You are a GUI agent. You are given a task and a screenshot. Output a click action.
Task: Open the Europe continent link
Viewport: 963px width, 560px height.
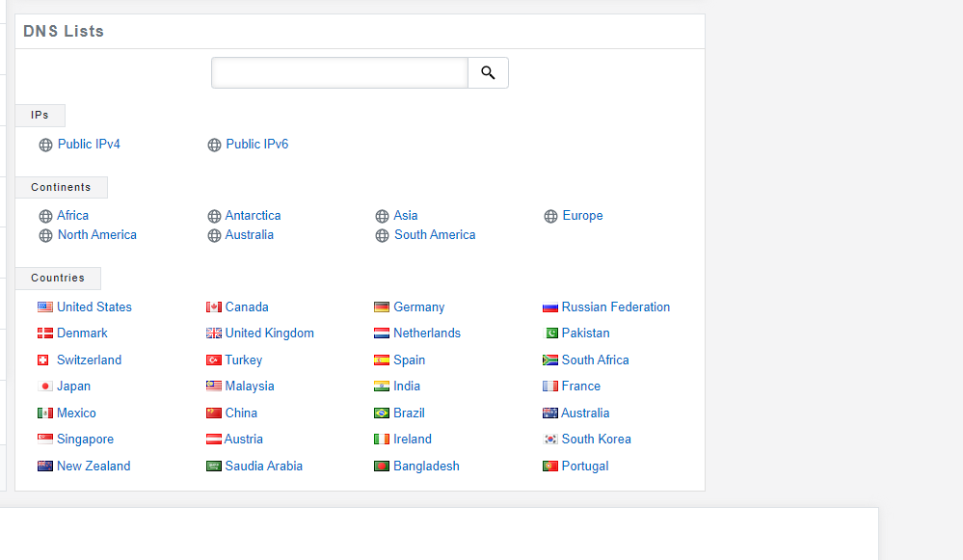pos(583,216)
